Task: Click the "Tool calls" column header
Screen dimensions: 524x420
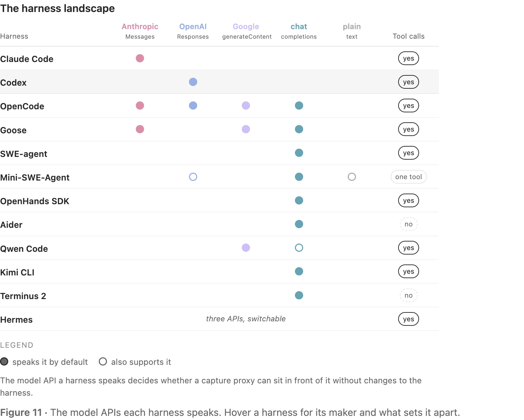Action: click(408, 36)
